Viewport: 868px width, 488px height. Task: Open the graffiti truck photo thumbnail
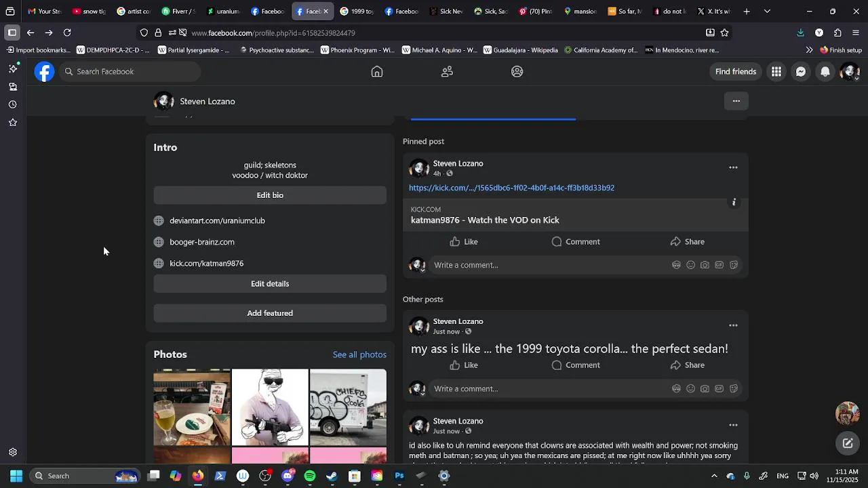click(348, 407)
